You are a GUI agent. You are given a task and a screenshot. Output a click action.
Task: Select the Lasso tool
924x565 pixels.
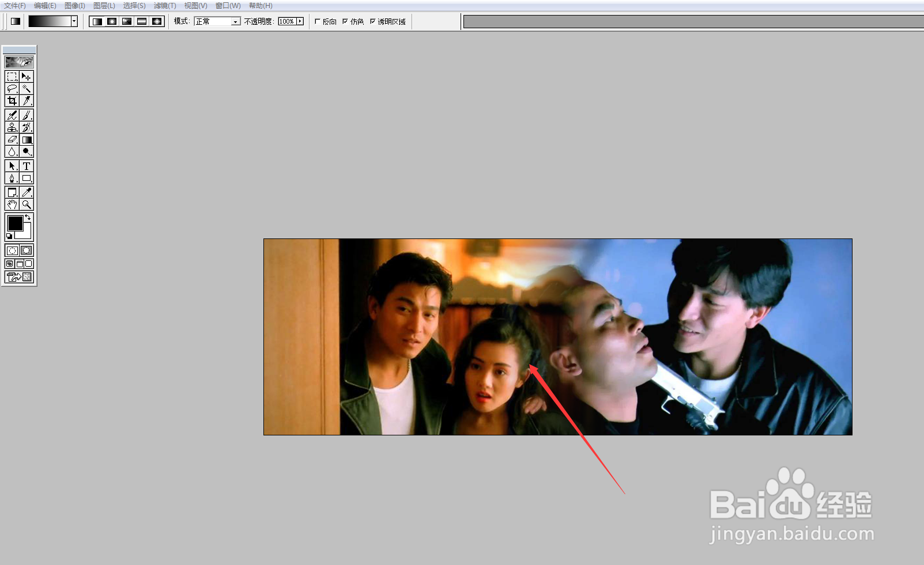click(12, 89)
